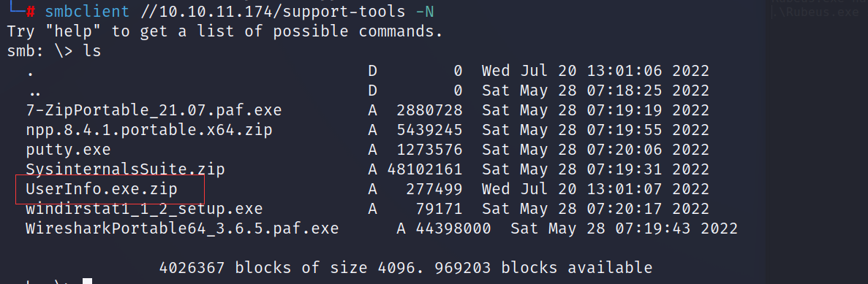Click the UserInfo.exe.zip file name
868x284 pixels.
(102, 190)
